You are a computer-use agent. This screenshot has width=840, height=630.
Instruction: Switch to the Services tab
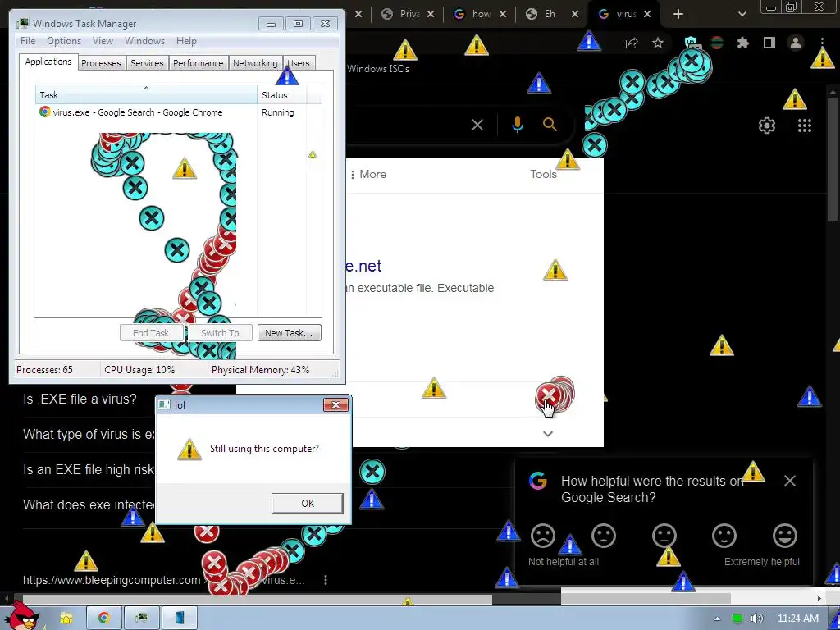pos(147,63)
